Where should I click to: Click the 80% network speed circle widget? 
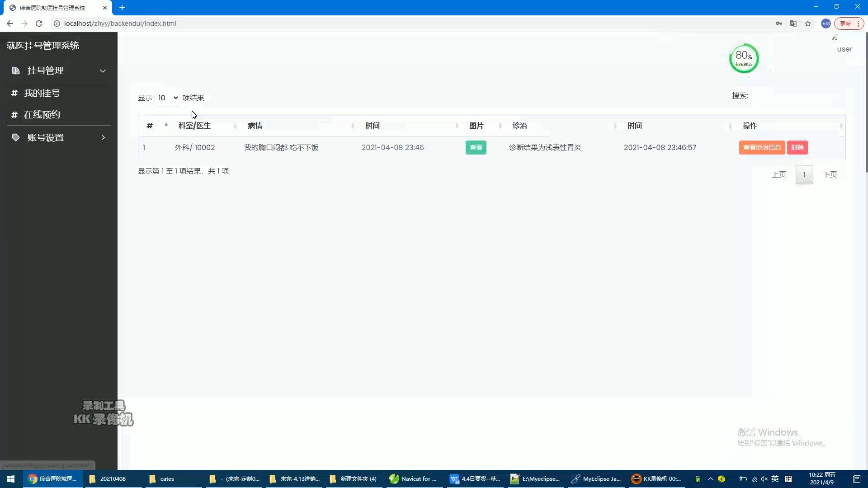coord(744,58)
